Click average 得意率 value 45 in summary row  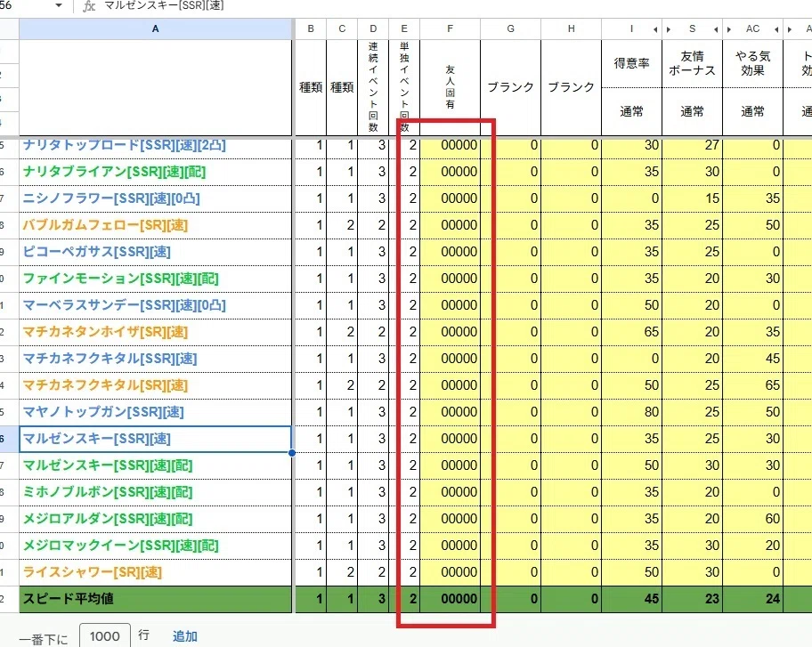click(632, 599)
